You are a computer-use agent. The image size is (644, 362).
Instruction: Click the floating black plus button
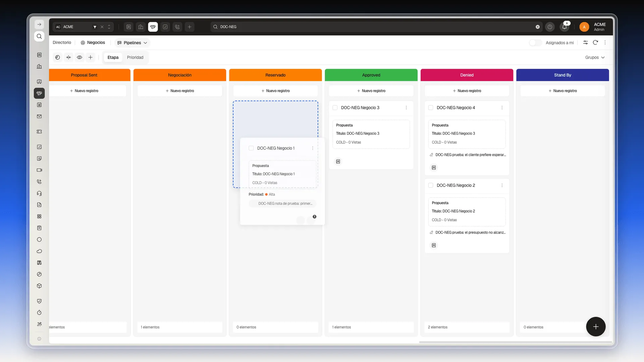point(596,326)
